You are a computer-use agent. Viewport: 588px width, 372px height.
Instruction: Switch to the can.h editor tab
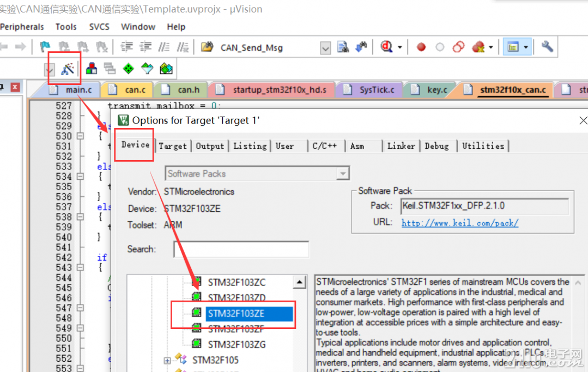click(x=181, y=90)
